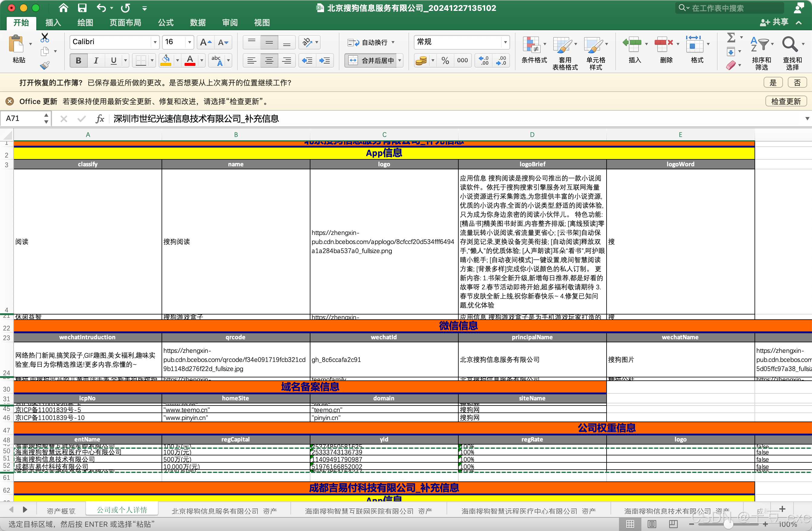The width and height of the screenshot is (812, 531).
Task: Click the 共享 share button
Action: click(x=774, y=22)
